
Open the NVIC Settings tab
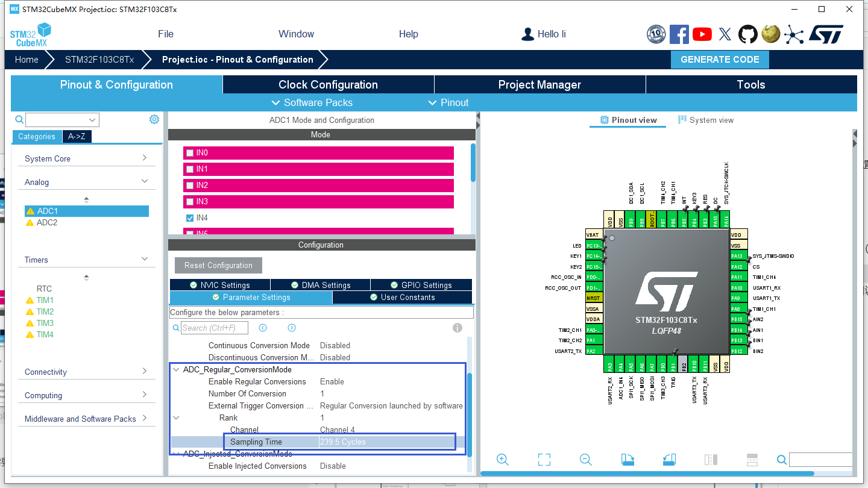220,285
